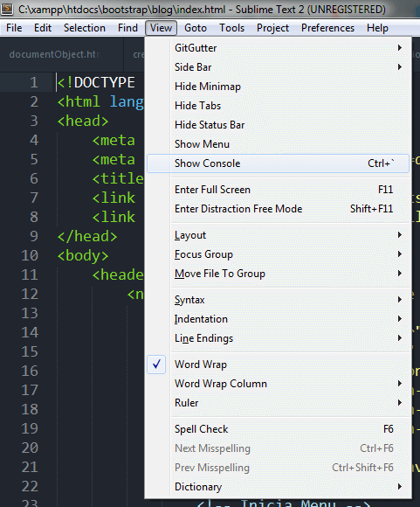The height and width of the screenshot is (507, 420).
Task: Open the Project menu
Action: tap(272, 28)
